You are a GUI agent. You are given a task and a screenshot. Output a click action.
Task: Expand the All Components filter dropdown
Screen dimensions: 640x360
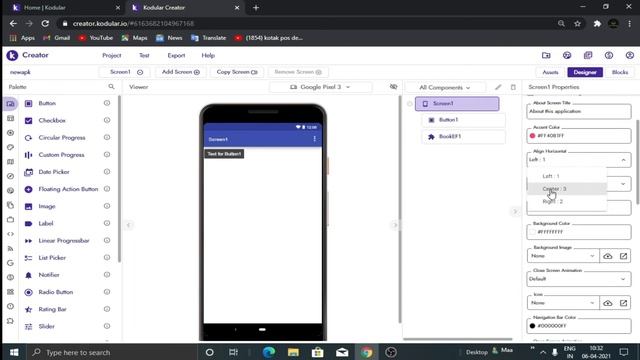[444, 87]
